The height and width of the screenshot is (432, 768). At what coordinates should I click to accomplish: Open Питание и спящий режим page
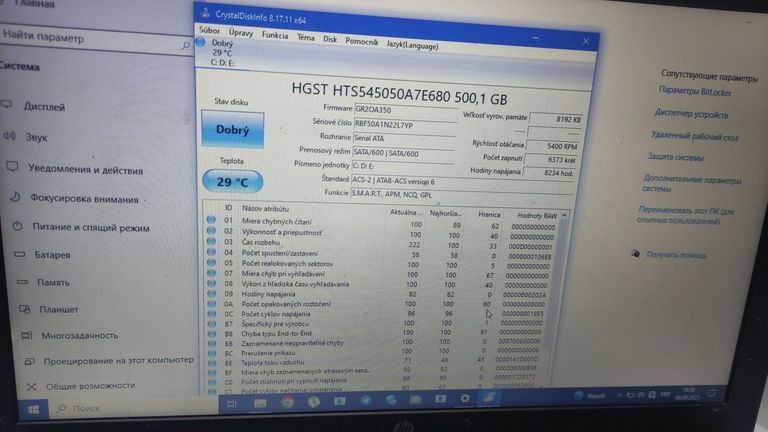(x=91, y=227)
